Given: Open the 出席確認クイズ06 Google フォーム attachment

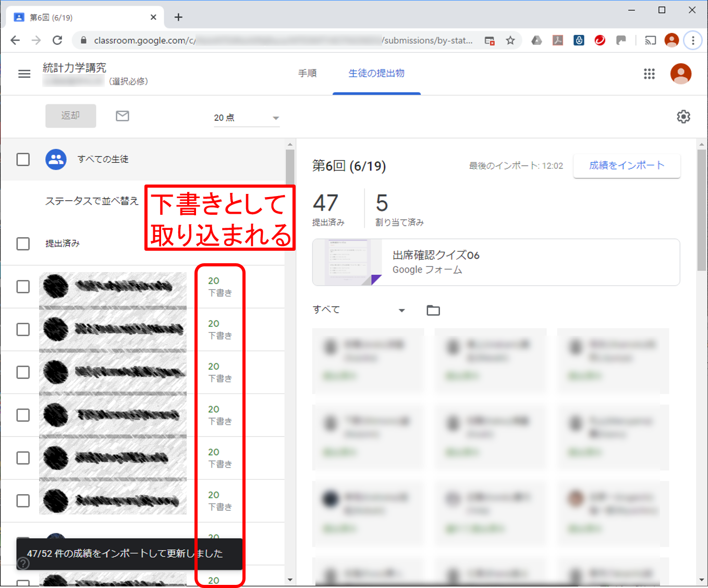Looking at the screenshot, I should coord(496,262).
